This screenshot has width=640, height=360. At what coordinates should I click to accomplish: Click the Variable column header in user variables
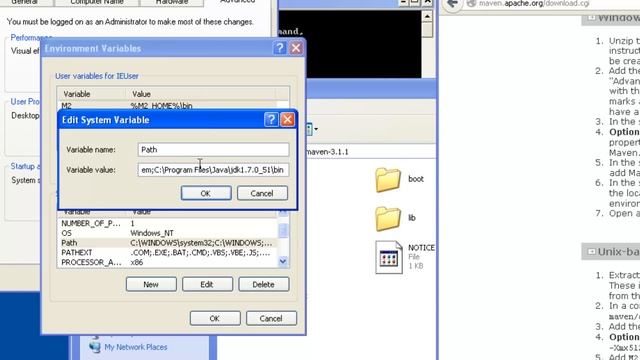(92, 94)
